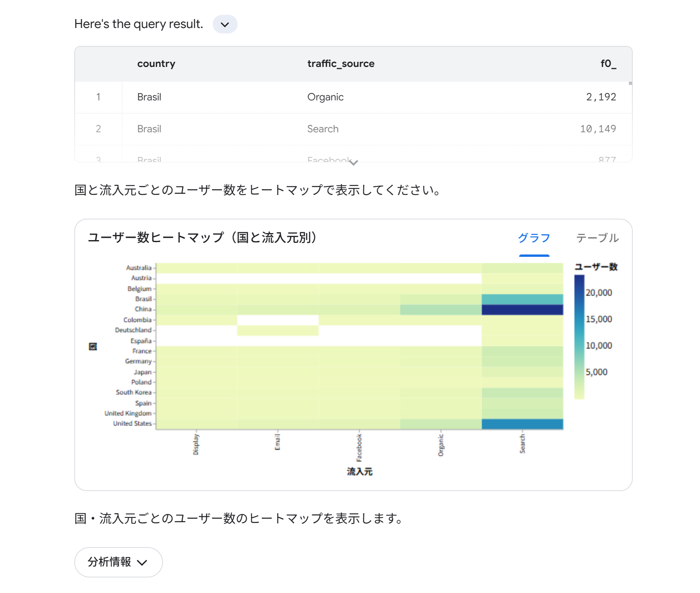Click the Japan y-axis label
Viewport: 700px width, 593px height.
point(143,372)
